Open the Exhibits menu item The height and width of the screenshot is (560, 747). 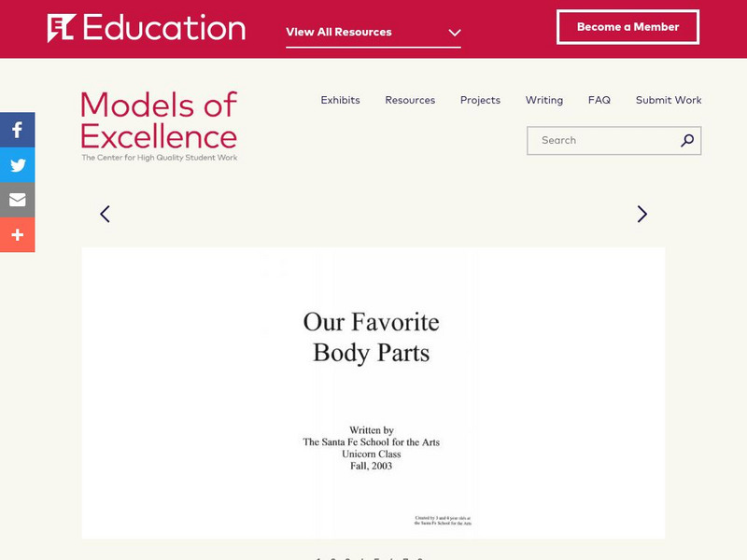click(340, 100)
